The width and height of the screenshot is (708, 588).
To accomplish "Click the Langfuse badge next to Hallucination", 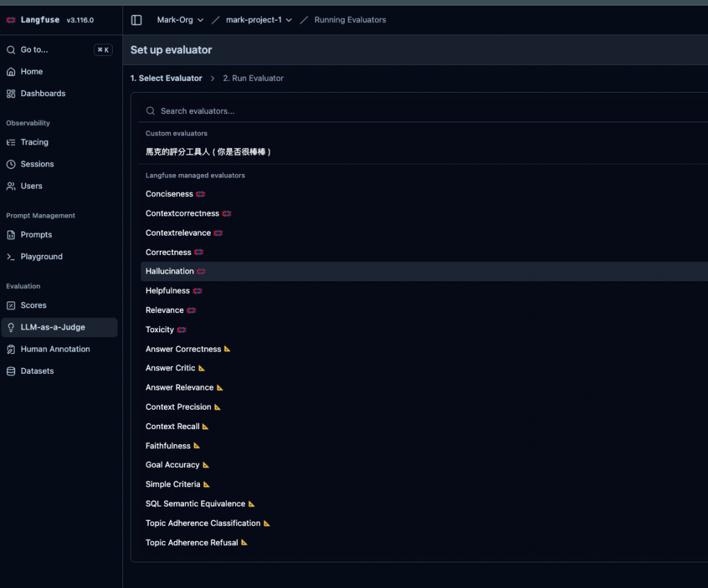I will [x=201, y=272].
